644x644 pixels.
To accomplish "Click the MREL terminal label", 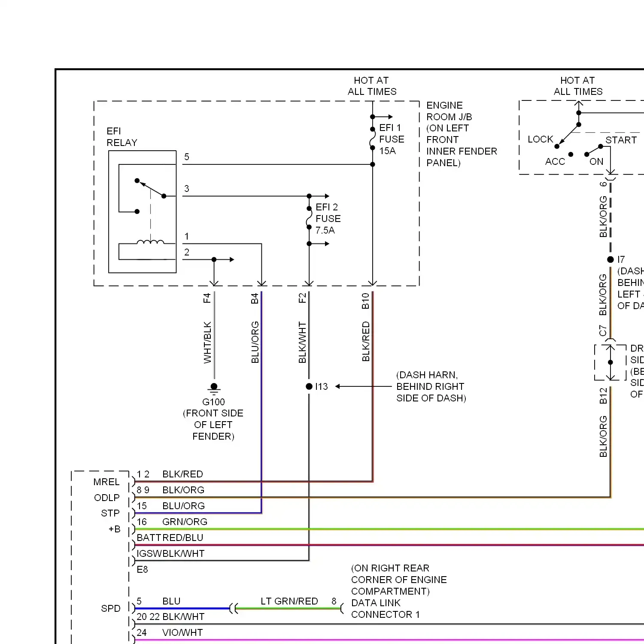I will pos(106,482).
